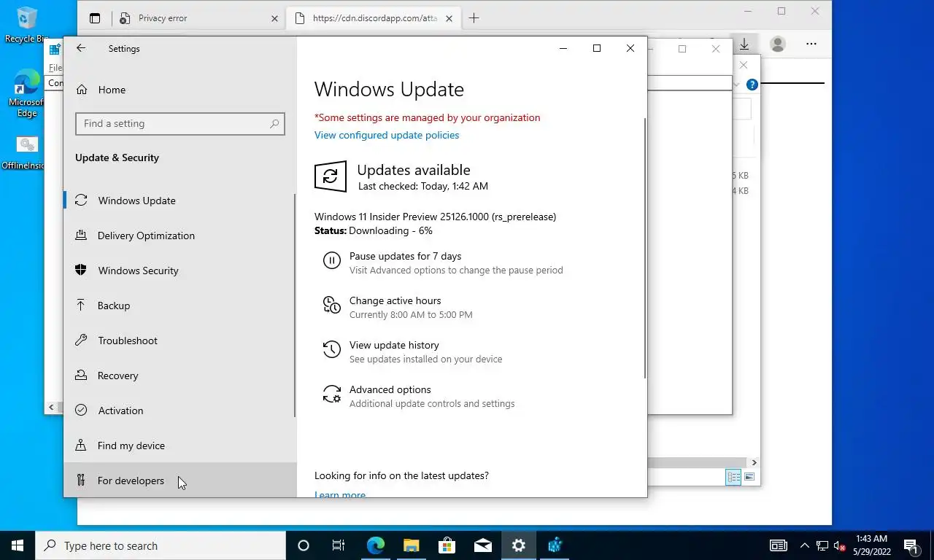Click the taskbar Type here to search box
Screen dimensions: 934x560
tap(161, 545)
